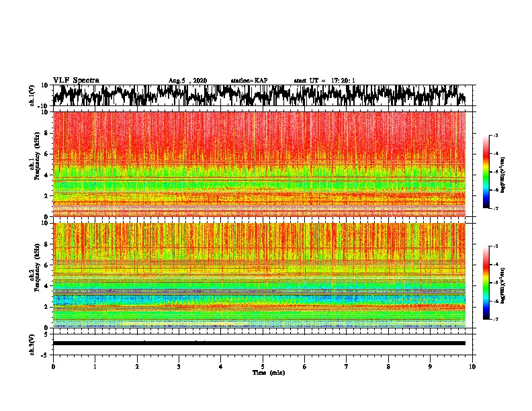Click time axis tick label '1'
Image resolution: width=532 pixels, height=411 pixels.
click(95, 367)
